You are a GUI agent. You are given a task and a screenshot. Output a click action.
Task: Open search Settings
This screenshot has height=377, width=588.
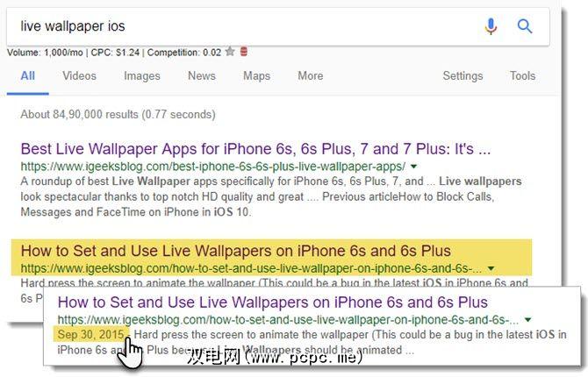coord(463,75)
